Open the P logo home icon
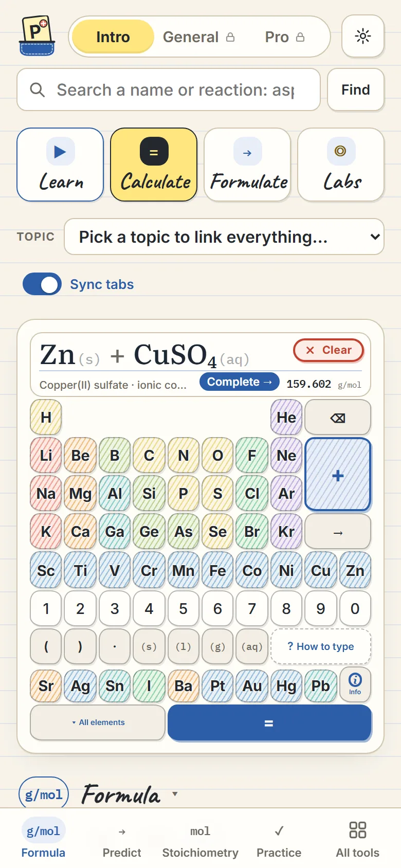Viewport: 401px width, 868px height. [37, 36]
